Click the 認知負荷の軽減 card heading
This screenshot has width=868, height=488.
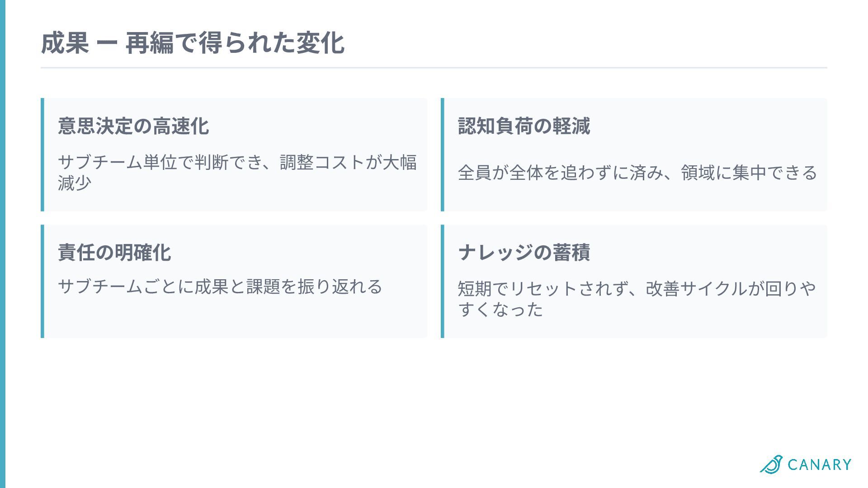pyautogui.click(x=524, y=126)
